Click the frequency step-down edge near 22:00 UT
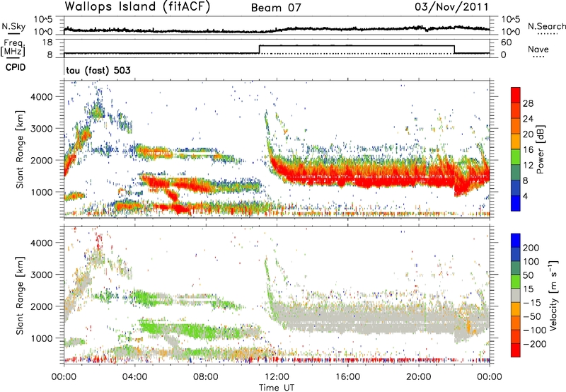The image size is (566, 392). [454, 50]
